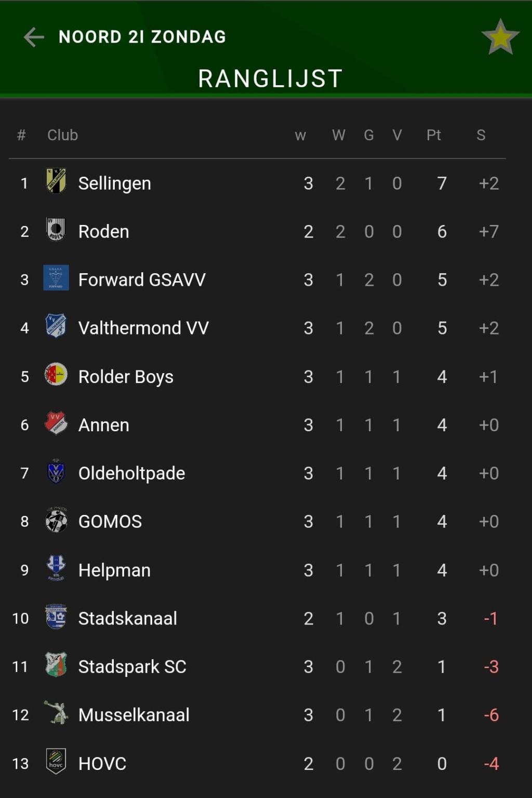Viewport: 532px width, 798px height.
Task: Open the Roden club logo
Action: pyautogui.click(x=56, y=229)
